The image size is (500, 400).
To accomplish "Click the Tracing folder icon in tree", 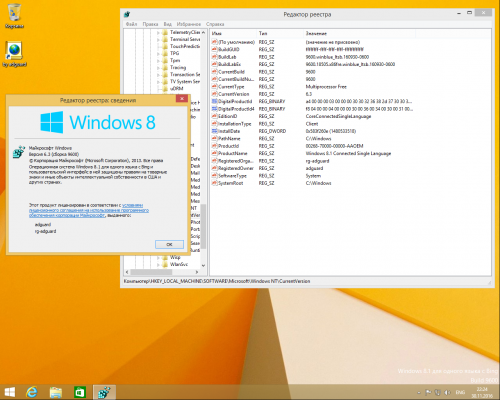I will pyautogui.click(x=165, y=67).
